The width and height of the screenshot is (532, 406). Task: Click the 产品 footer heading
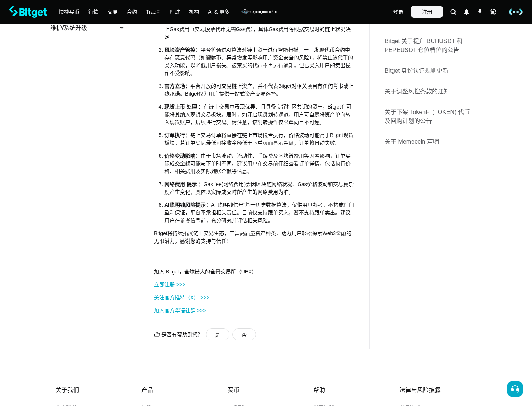tap(147, 390)
